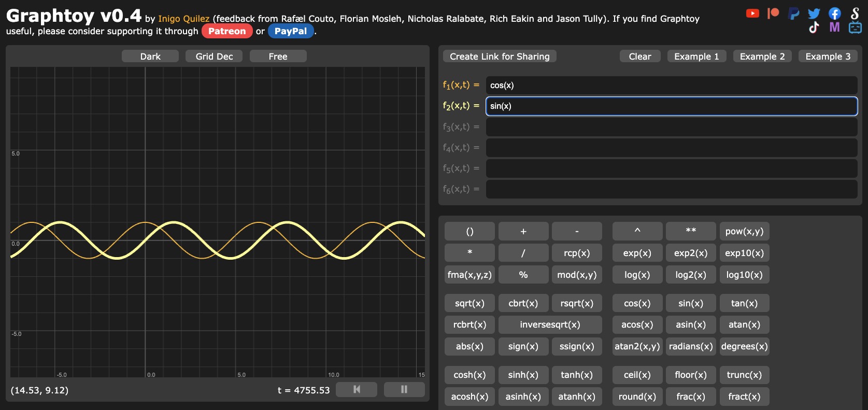
Task: Insert the ^ caret operator
Action: 637,231
